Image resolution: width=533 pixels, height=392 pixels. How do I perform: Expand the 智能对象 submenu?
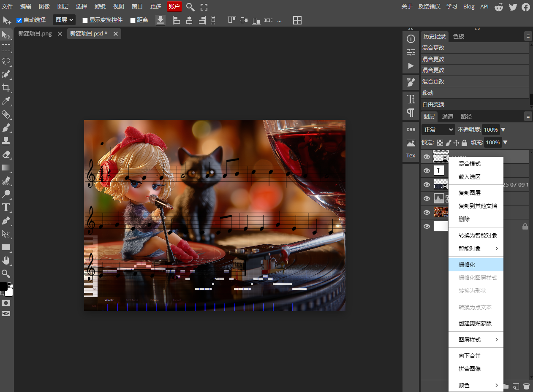pos(476,249)
